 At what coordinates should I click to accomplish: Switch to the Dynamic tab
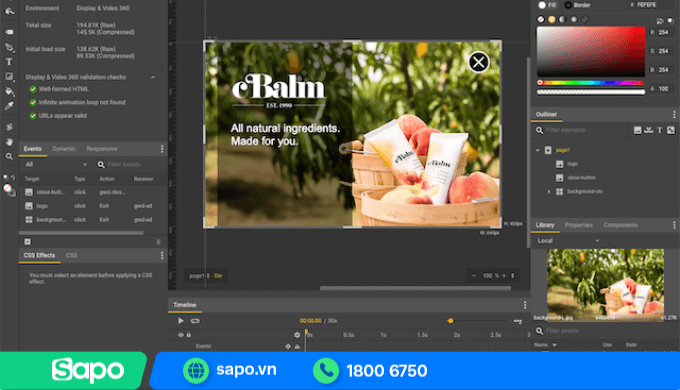64,149
